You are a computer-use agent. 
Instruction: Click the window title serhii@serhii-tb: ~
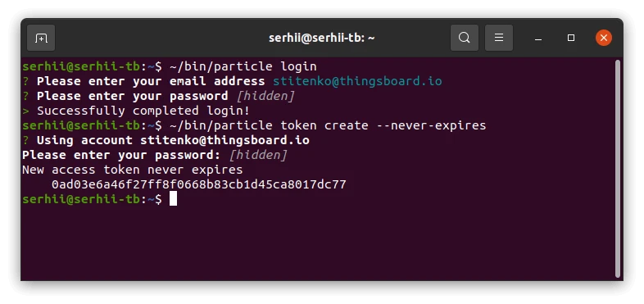point(321,39)
